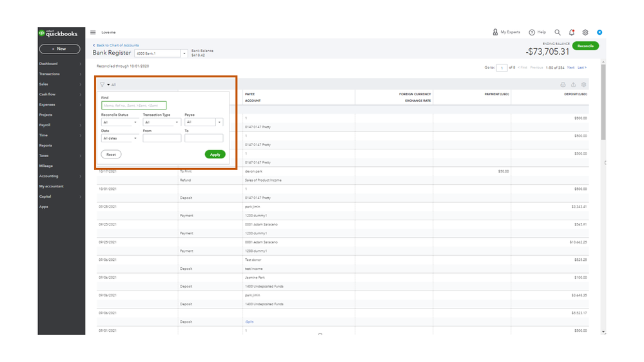This screenshot has height=362, width=644.
Task: Click the + New button
Action: [59, 49]
